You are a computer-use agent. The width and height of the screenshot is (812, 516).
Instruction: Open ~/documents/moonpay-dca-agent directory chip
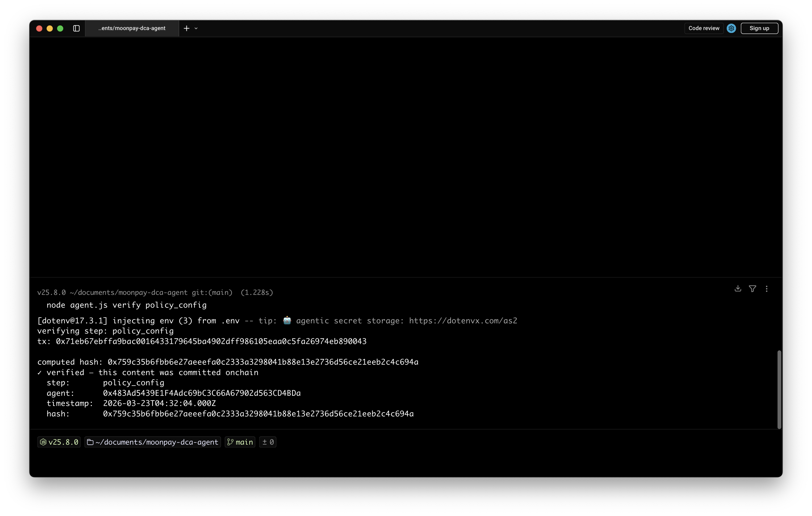(153, 442)
